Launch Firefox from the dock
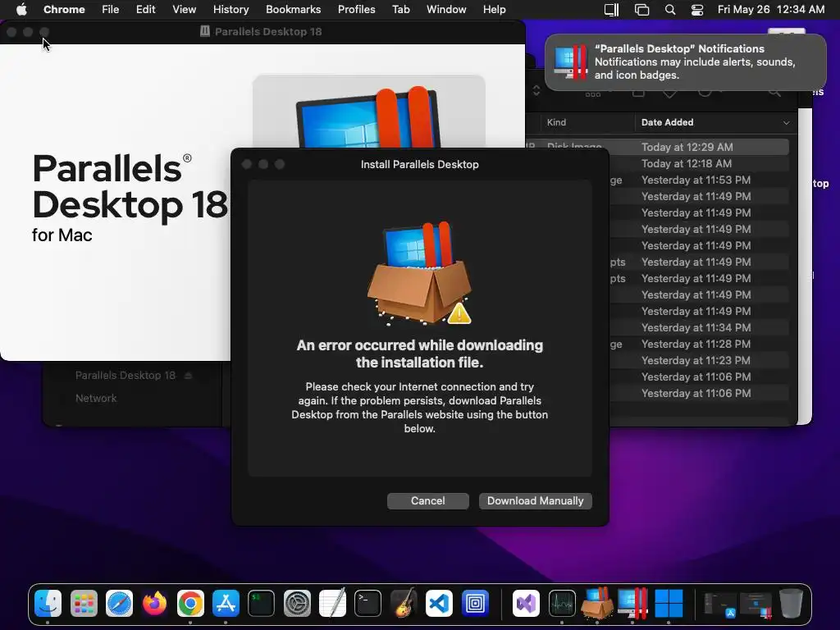This screenshot has height=630, width=840. pos(155,603)
